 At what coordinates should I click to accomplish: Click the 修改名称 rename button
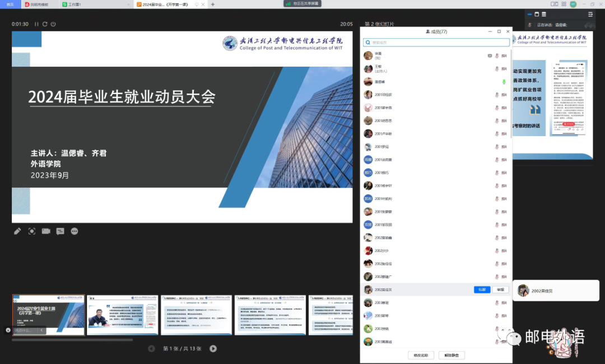pyautogui.click(x=421, y=355)
